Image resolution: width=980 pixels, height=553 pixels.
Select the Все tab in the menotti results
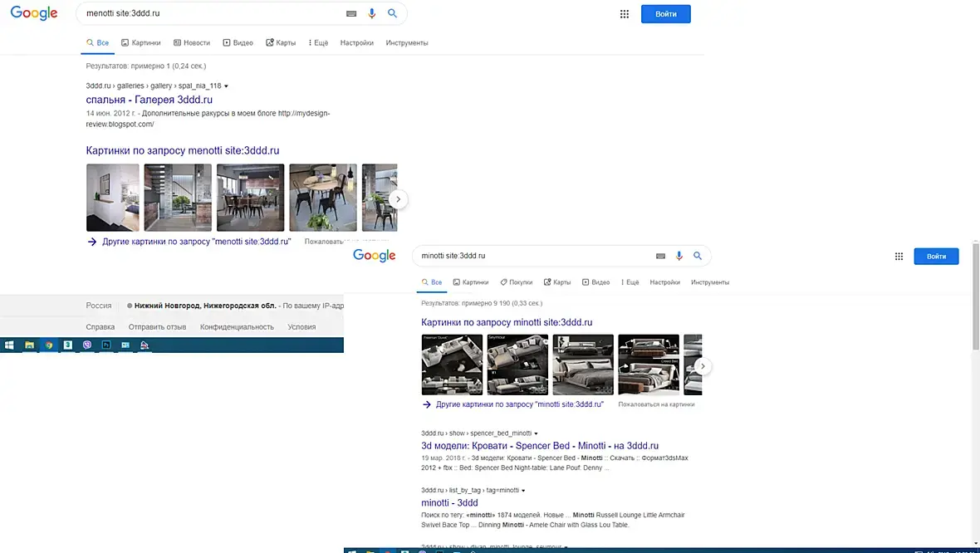pos(98,42)
